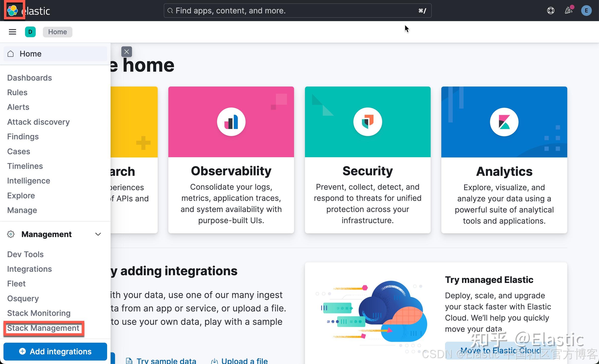Open the hamburger navigation menu

[12, 32]
